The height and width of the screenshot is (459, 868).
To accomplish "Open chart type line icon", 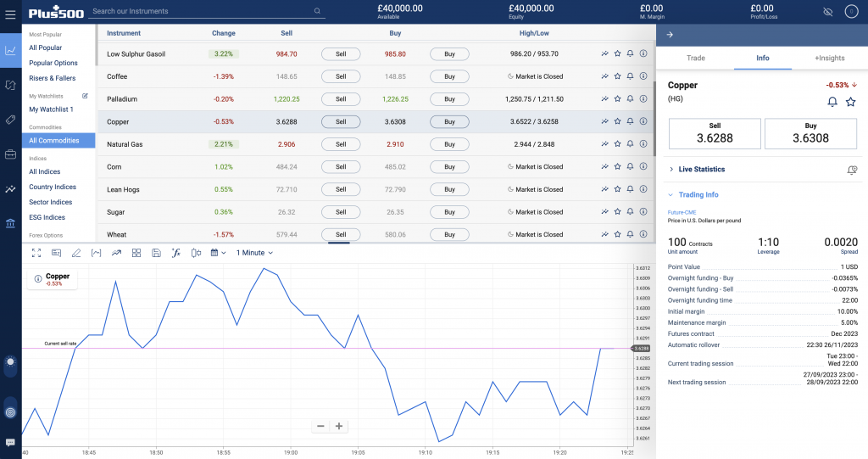I will click(116, 253).
